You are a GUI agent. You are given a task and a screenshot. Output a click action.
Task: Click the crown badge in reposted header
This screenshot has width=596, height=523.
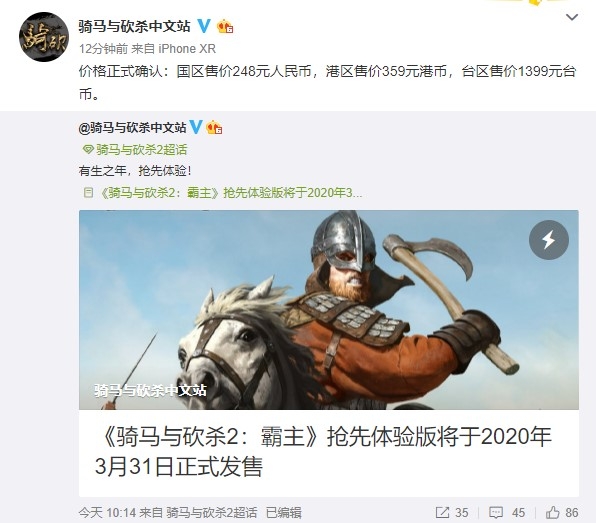tap(214, 127)
